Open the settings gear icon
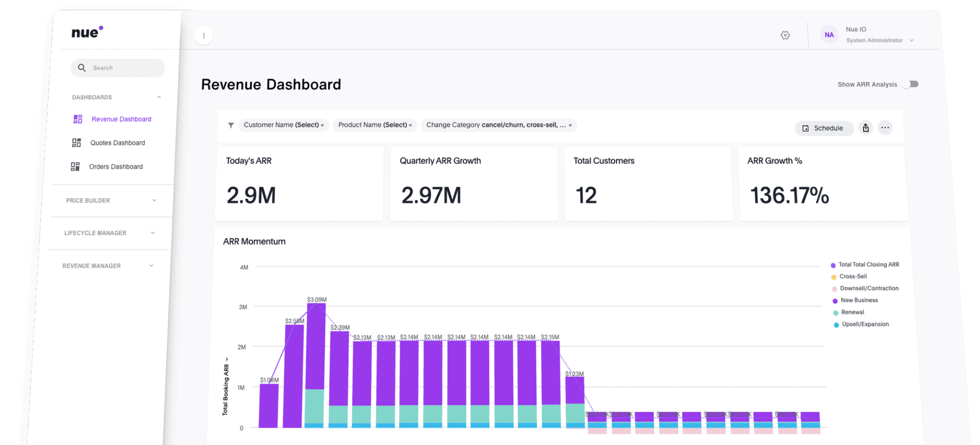 785,35
